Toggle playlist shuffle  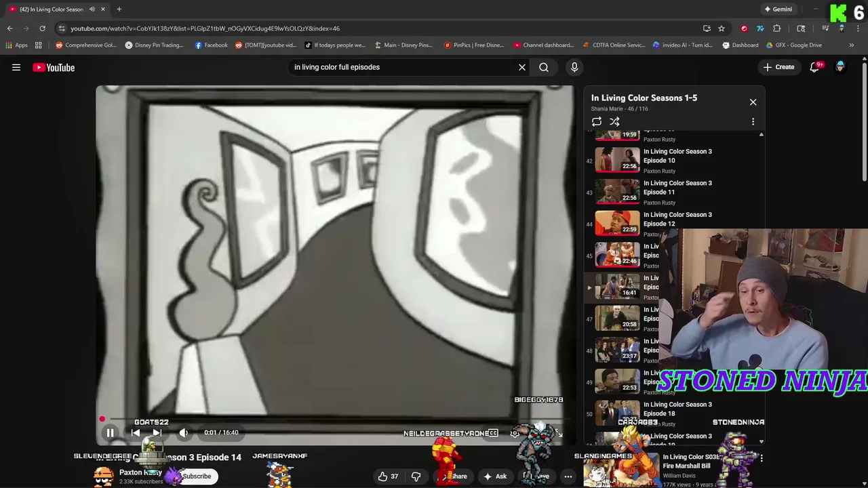(x=614, y=122)
